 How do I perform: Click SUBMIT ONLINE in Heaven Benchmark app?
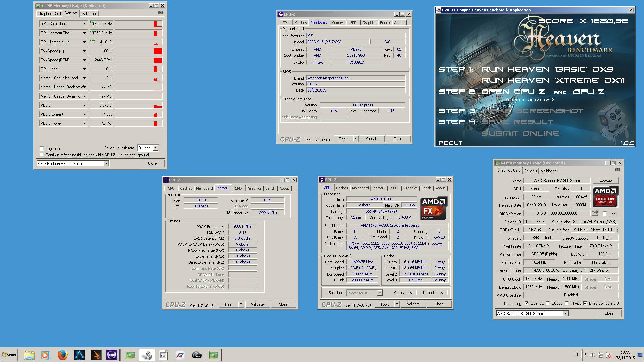[x=520, y=133]
